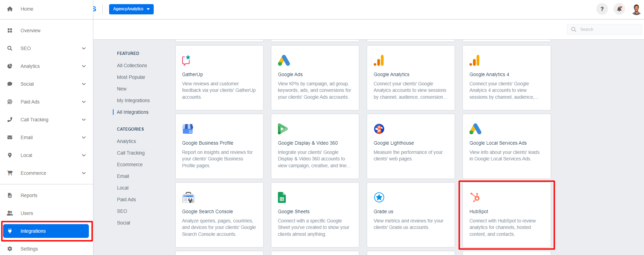The width and height of the screenshot is (644, 255).
Task: Click the Google Sheets logo icon
Action: pos(282,197)
